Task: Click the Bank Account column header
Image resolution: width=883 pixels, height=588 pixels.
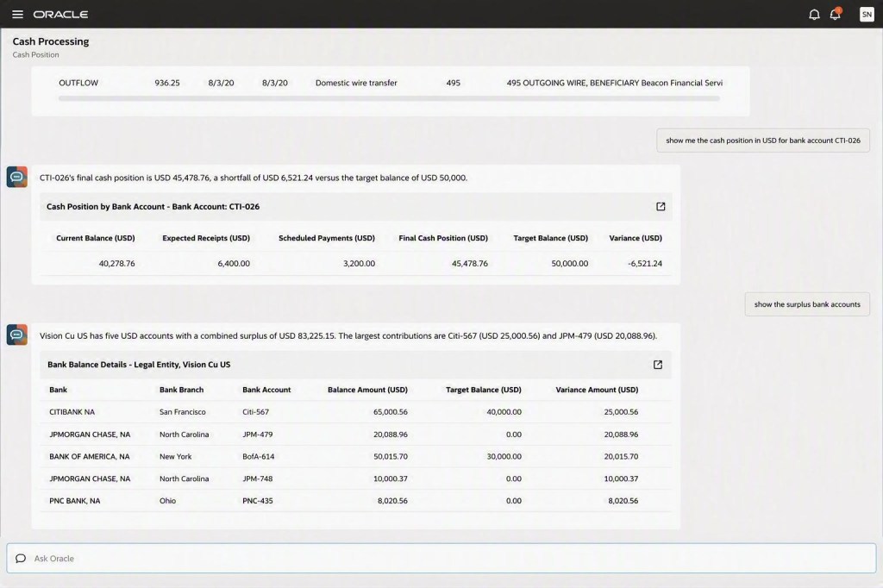Action: click(x=266, y=390)
